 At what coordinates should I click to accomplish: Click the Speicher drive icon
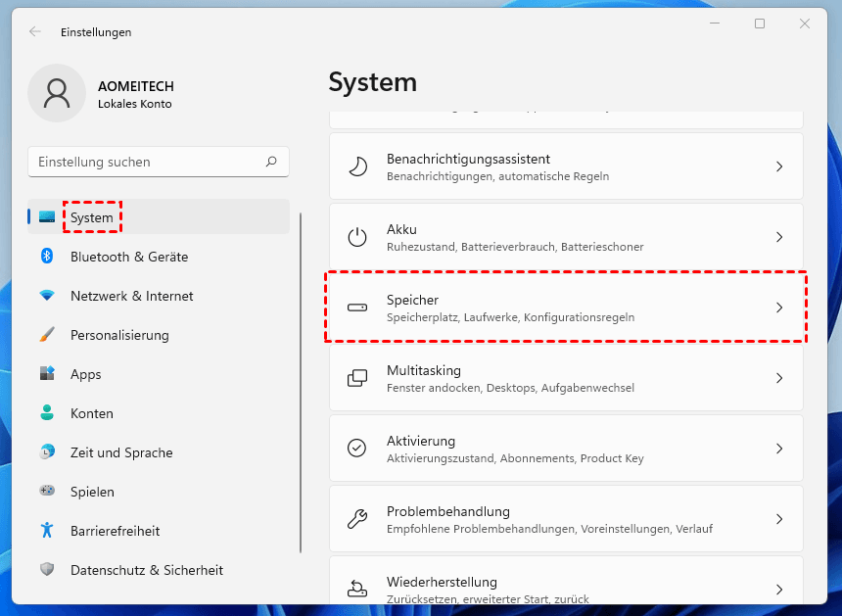point(357,308)
